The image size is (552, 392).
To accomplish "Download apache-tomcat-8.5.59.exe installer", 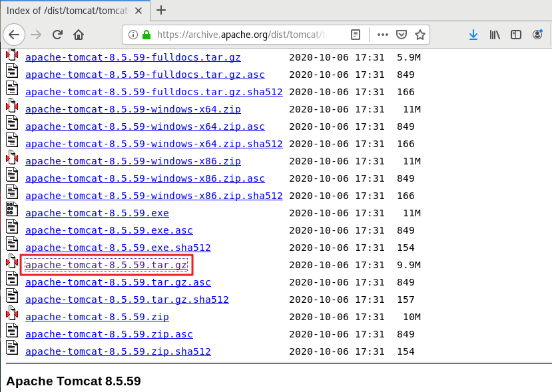I will tap(97, 213).
